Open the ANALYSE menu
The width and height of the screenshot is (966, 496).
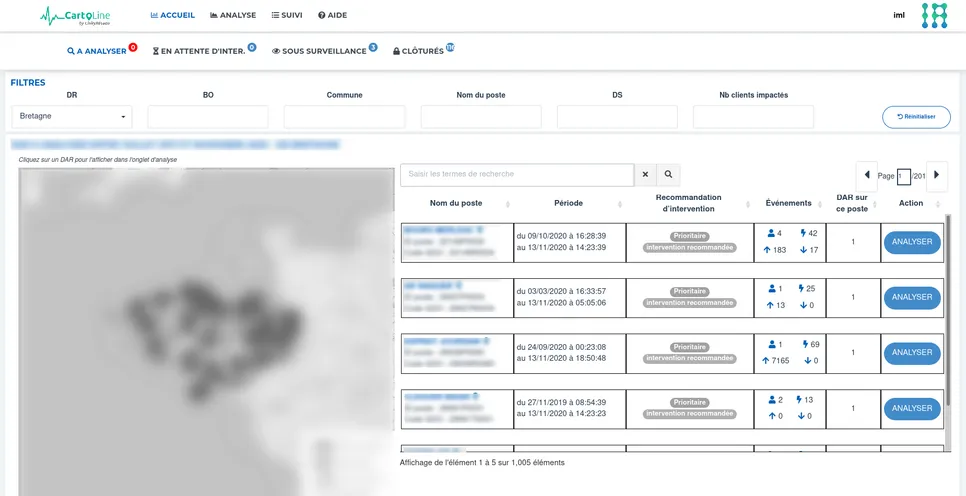[233, 15]
